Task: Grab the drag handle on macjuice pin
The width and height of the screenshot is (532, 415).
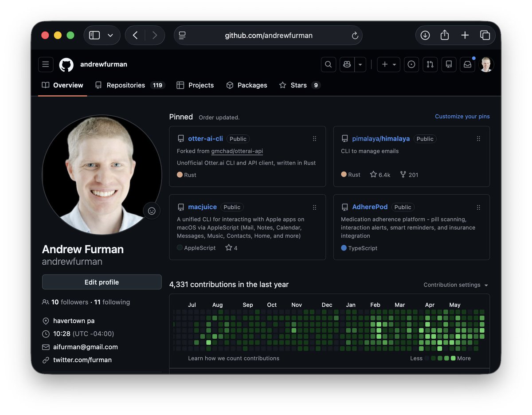Action: coord(314,207)
